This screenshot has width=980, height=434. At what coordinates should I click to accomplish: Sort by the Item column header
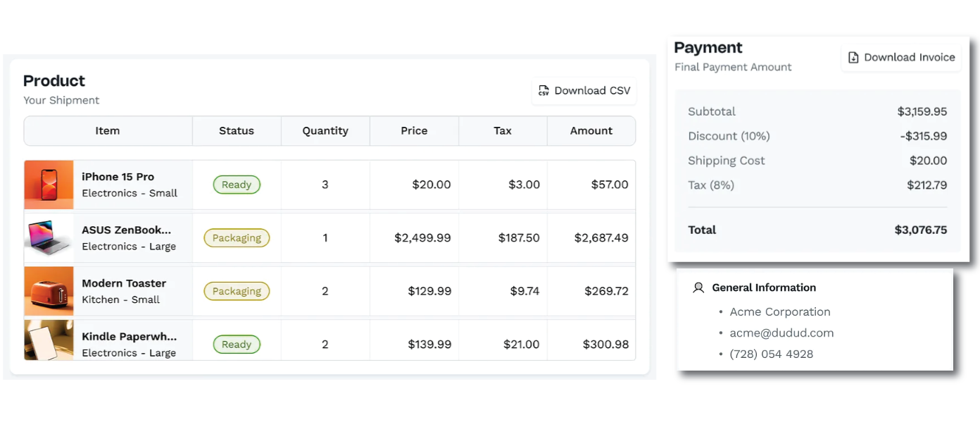(108, 131)
